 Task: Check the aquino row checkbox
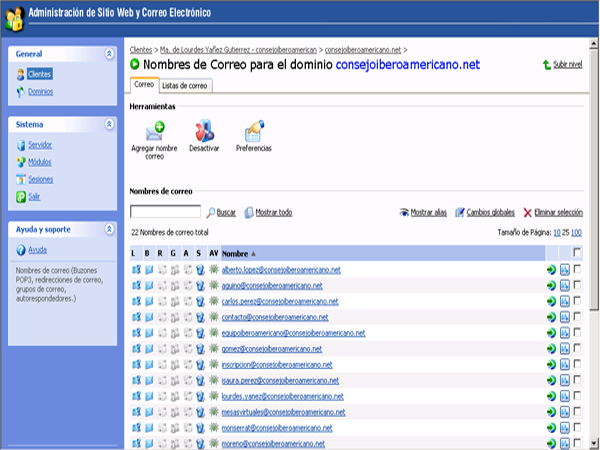click(577, 285)
